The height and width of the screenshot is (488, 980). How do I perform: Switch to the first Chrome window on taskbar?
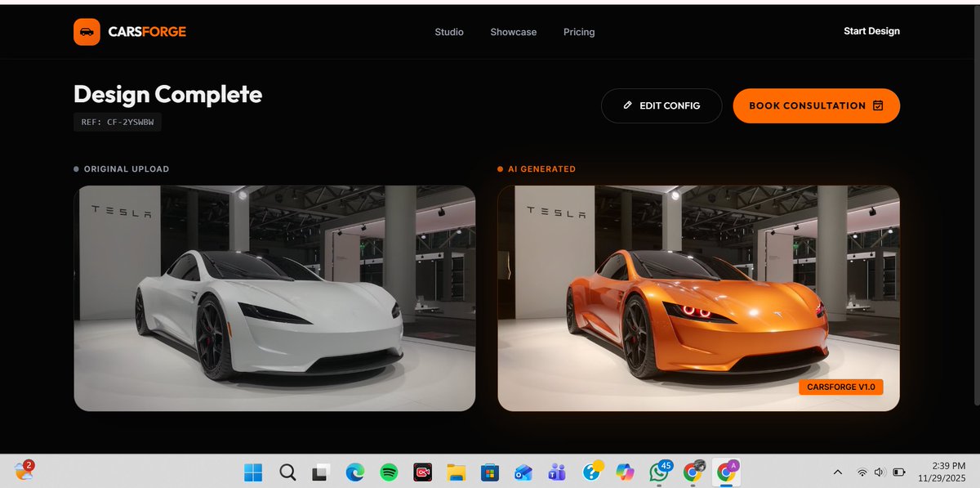coord(693,472)
